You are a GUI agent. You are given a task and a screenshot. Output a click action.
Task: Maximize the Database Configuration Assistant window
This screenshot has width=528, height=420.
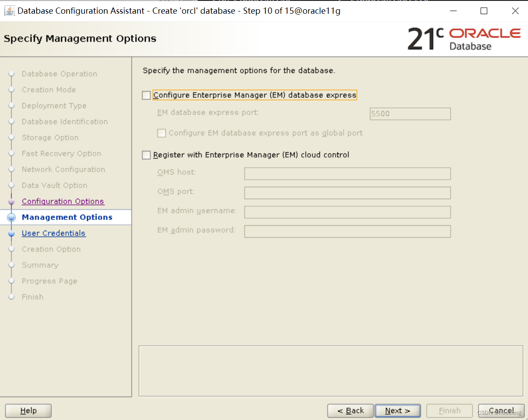click(484, 11)
